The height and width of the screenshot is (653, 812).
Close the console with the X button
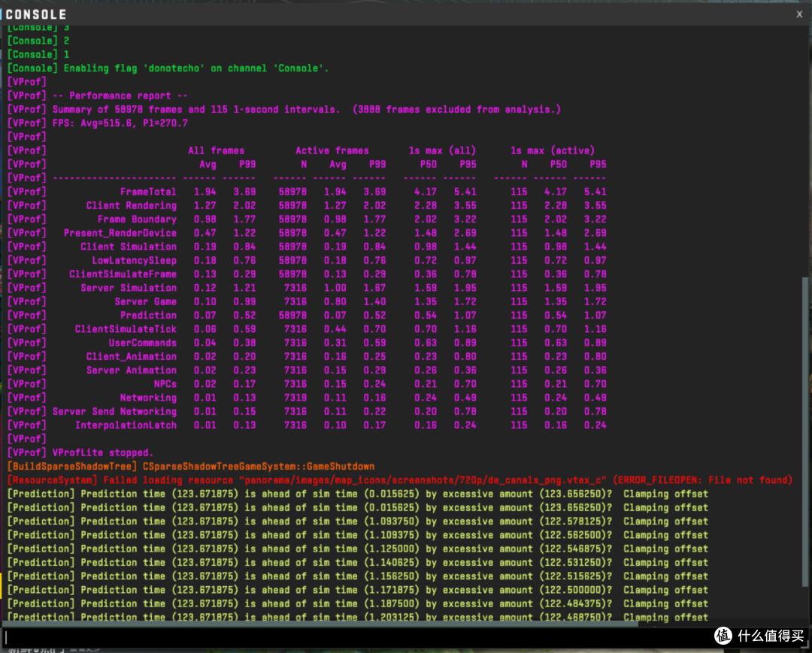click(799, 14)
